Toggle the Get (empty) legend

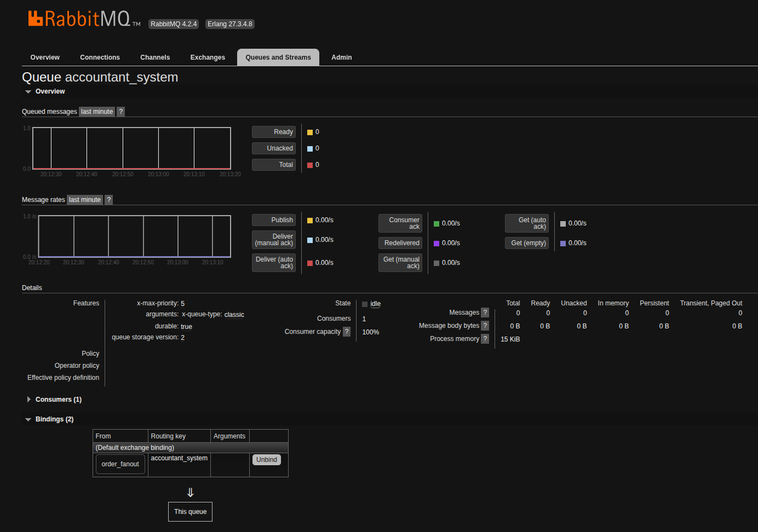tap(527, 243)
